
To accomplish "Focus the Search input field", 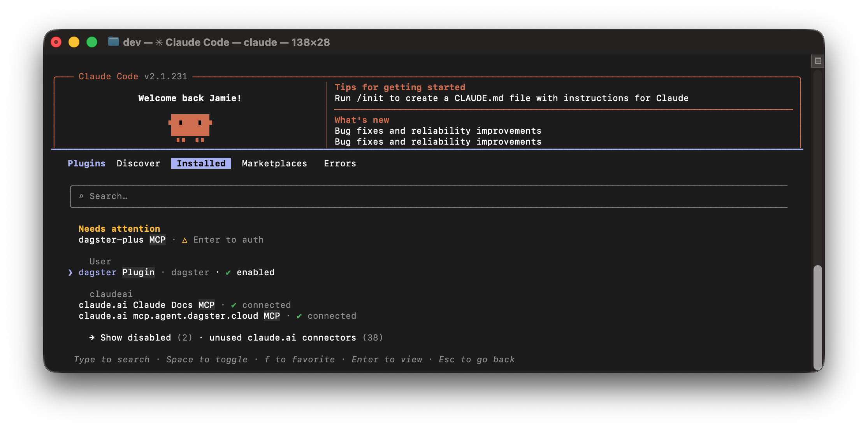I will click(429, 196).
